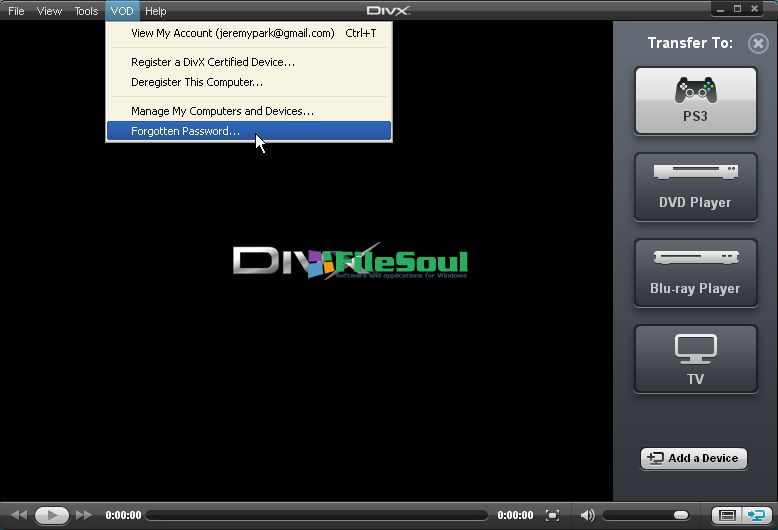Select Forgotten Password menu entry
Viewport: 778px width, 530px height.
pyautogui.click(x=186, y=131)
